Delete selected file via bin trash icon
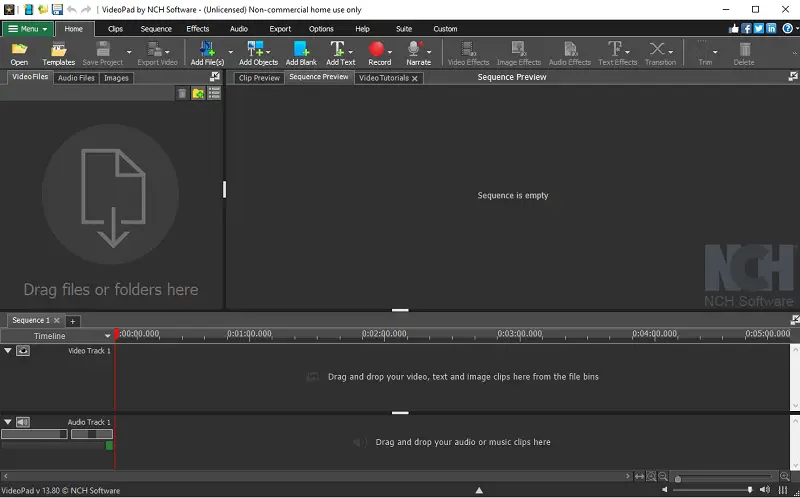Screen dimensions: 800x498 click(182, 93)
